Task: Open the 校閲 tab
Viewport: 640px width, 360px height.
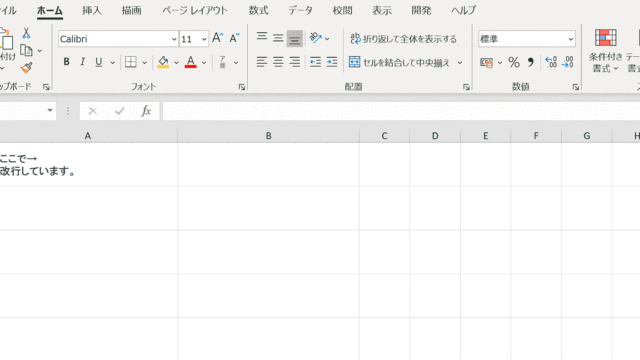Action: tap(342, 10)
